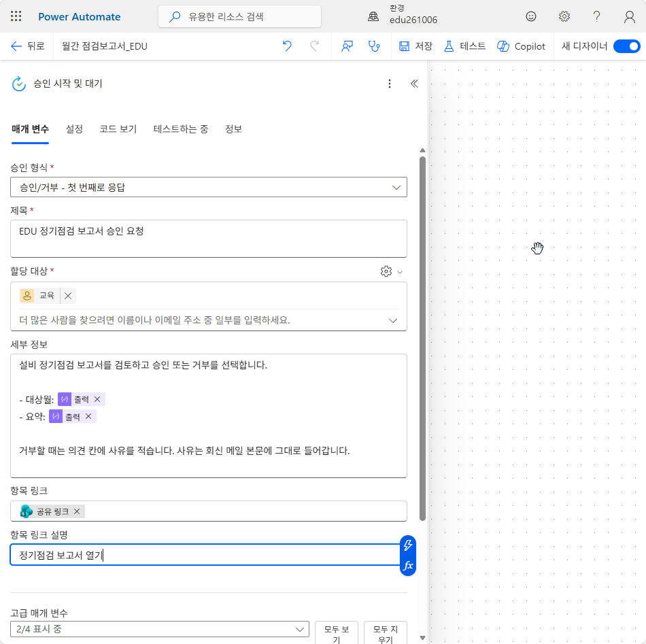Open the Copilot pane
Screen dimensions: 646x644
point(521,46)
